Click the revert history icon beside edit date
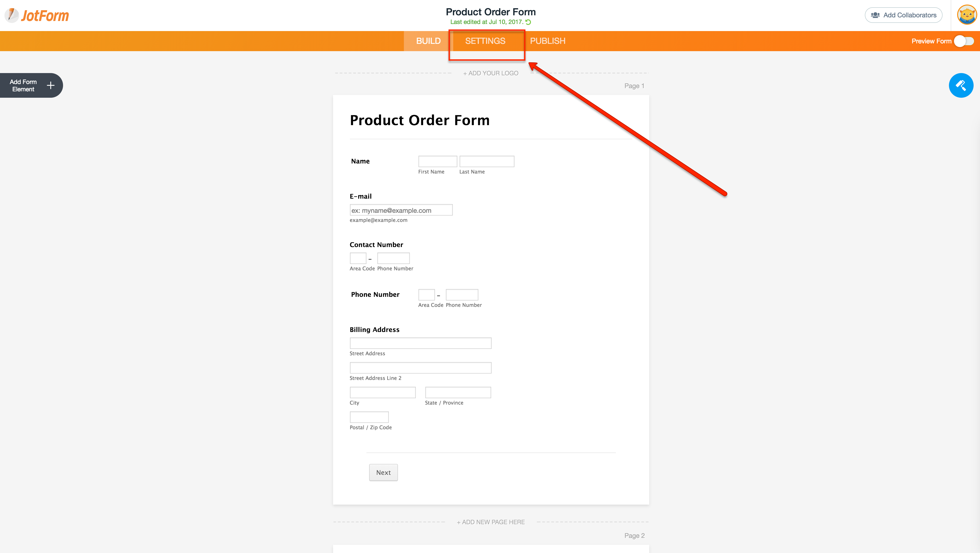 (528, 22)
